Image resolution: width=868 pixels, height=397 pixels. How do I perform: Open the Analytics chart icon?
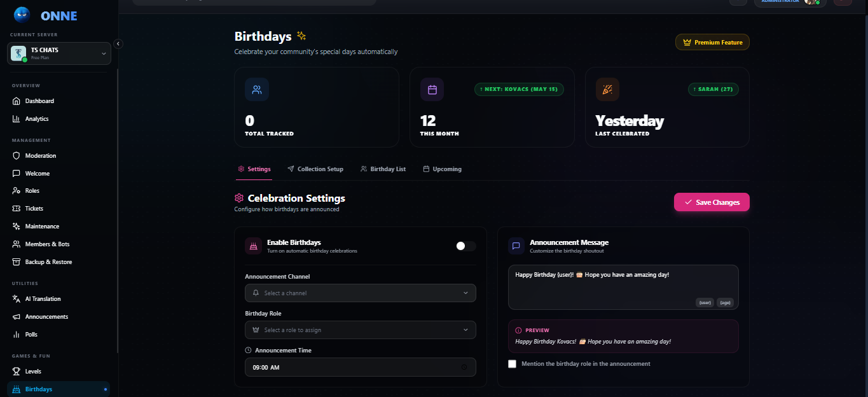pos(17,119)
